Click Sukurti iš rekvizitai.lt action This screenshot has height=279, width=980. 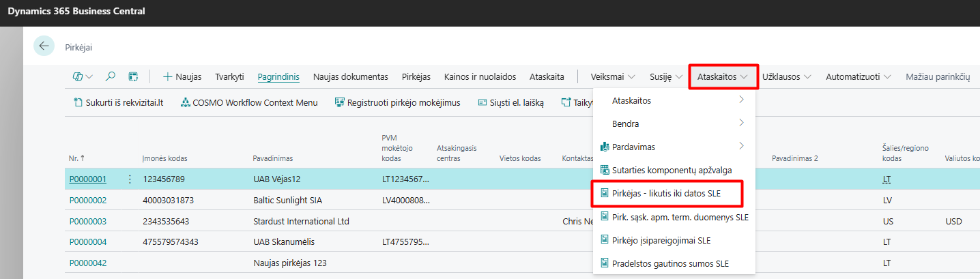tap(119, 102)
